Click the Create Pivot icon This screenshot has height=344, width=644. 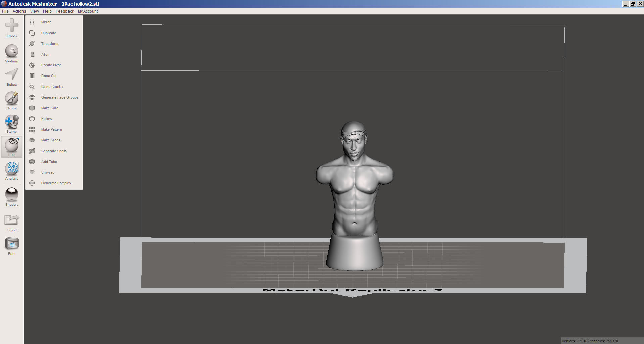click(x=32, y=65)
